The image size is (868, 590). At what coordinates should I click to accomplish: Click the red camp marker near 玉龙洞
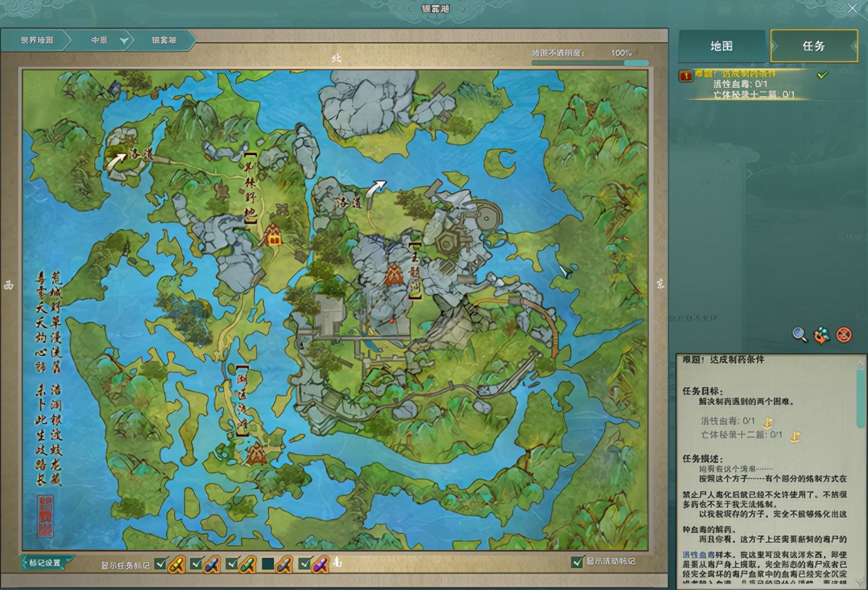click(394, 274)
